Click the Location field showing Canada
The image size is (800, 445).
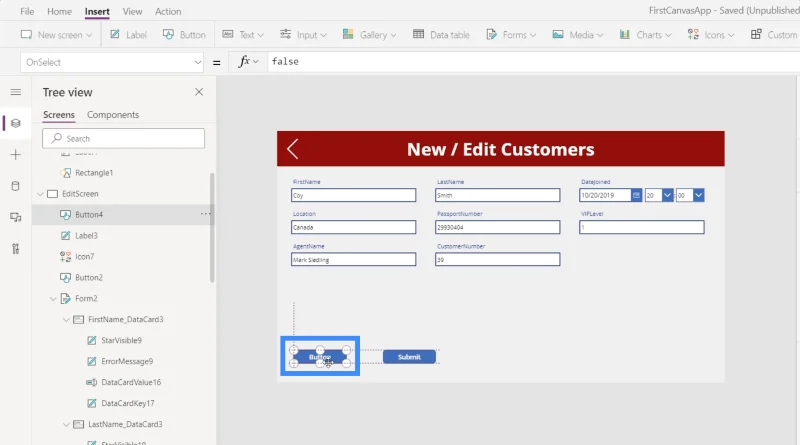click(x=354, y=227)
